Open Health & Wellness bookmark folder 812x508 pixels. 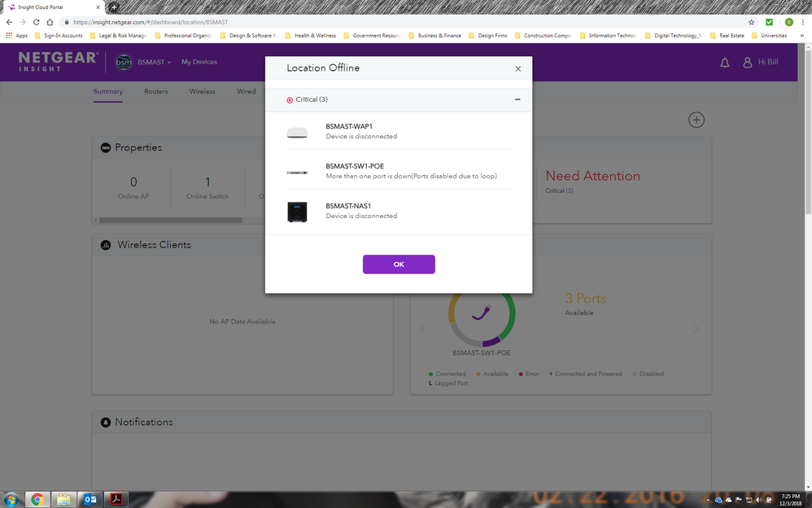point(311,36)
